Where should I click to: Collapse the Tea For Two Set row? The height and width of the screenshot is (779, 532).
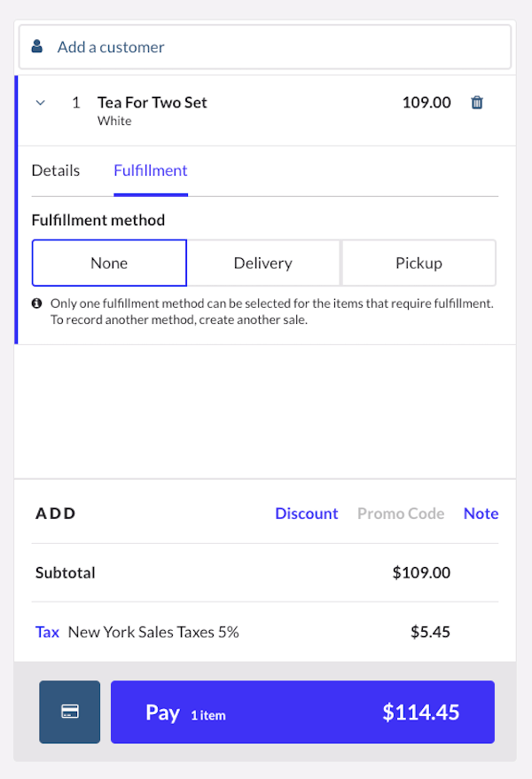[40, 103]
